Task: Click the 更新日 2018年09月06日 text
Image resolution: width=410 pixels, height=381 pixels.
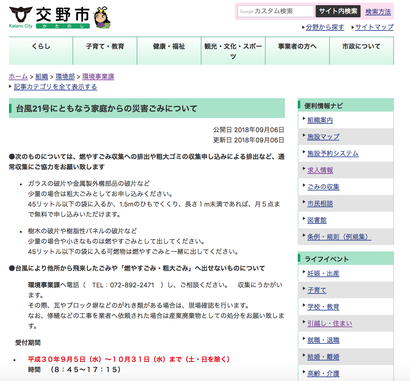Action: point(249,140)
